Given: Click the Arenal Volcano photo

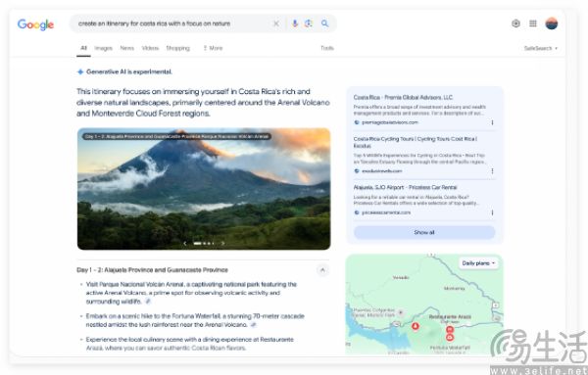Looking at the screenshot, I should click(204, 188).
